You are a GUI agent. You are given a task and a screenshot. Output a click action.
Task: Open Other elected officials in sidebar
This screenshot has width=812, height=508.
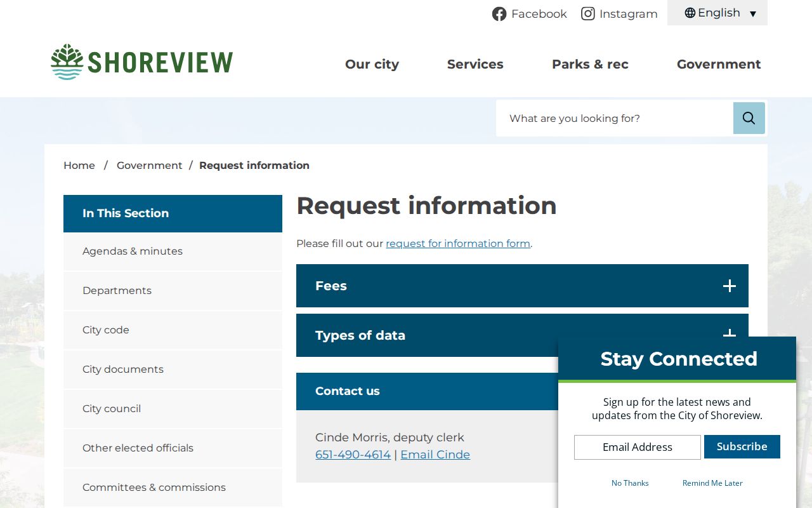[173, 448]
